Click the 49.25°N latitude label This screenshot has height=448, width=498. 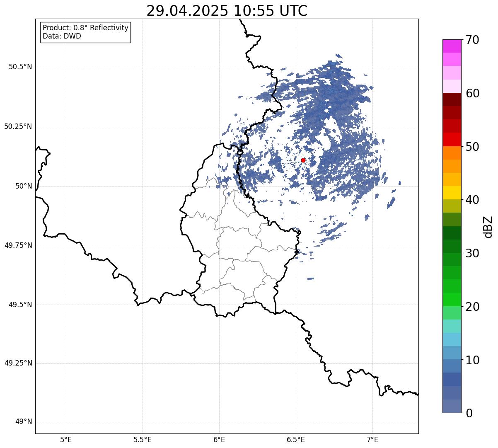18,363
